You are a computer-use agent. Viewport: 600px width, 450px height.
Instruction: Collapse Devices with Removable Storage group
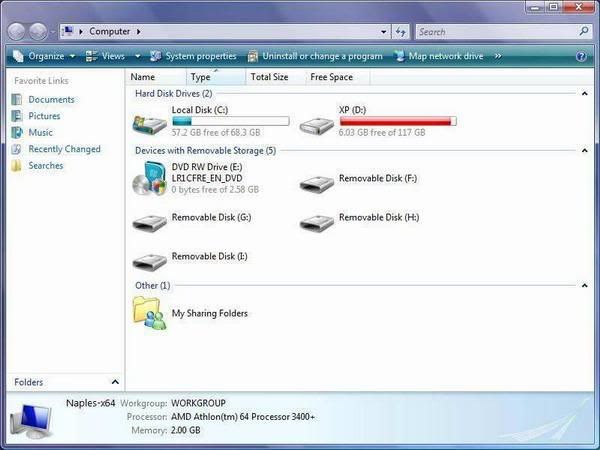click(x=584, y=150)
